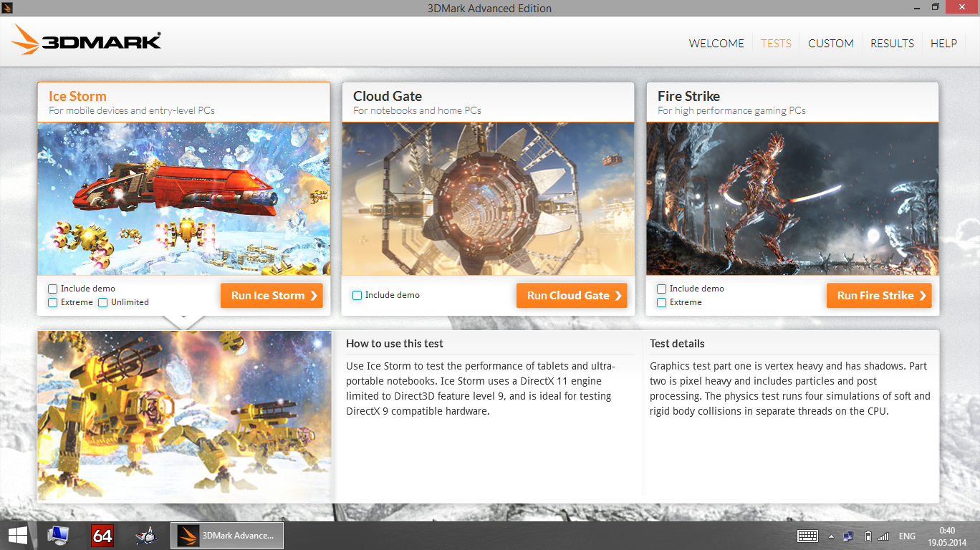
Task: Enable Include demo for Fire Strike
Action: click(662, 289)
